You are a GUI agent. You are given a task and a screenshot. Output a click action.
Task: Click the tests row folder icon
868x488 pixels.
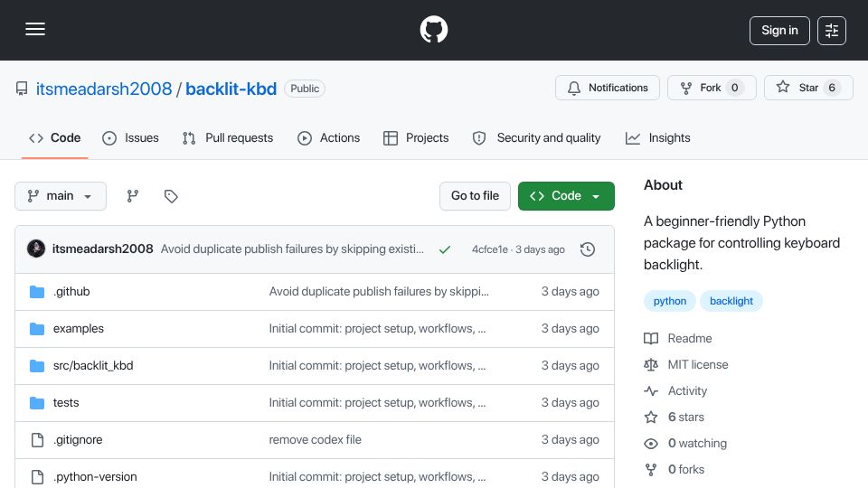coord(37,403)
